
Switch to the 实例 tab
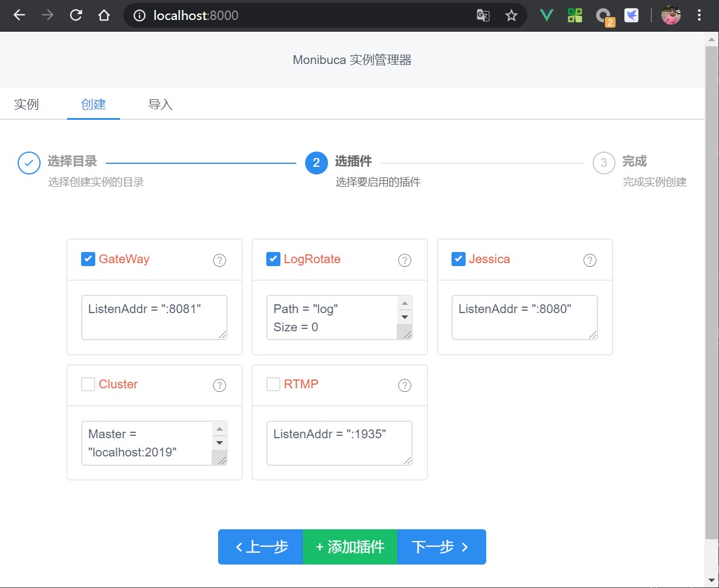coord(26,104)
